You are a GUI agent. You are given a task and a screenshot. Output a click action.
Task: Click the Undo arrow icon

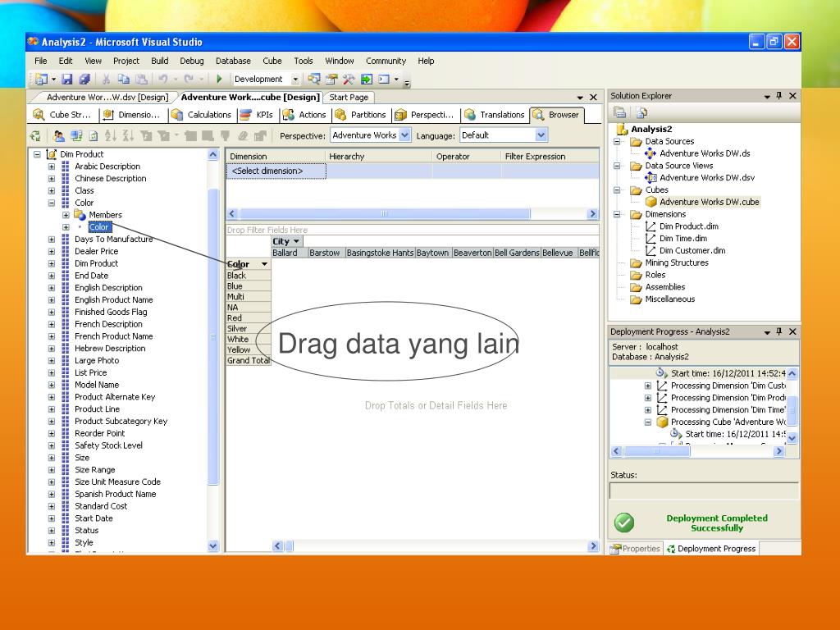[x=163, y=80]
